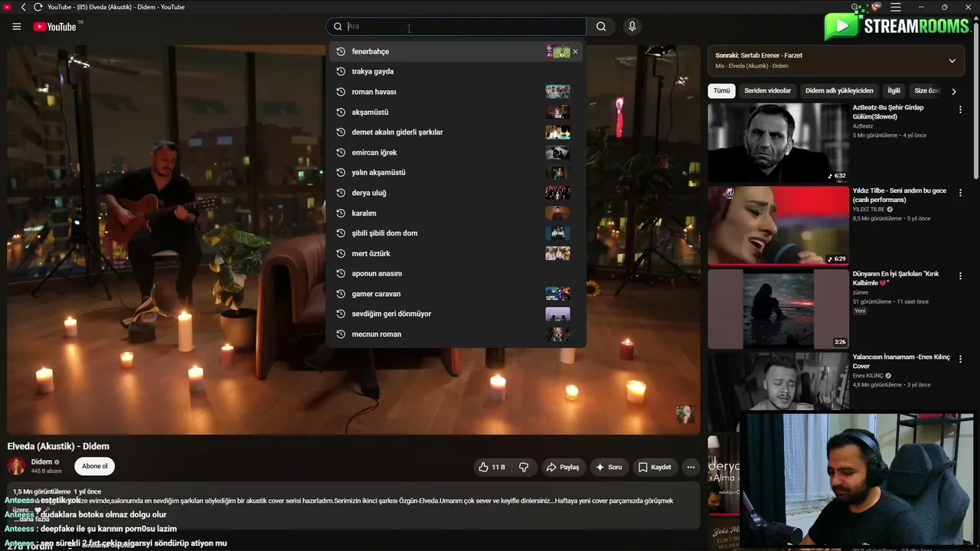Select the İlgili filter chip
The image size is (980, 551).
point(893,90)
